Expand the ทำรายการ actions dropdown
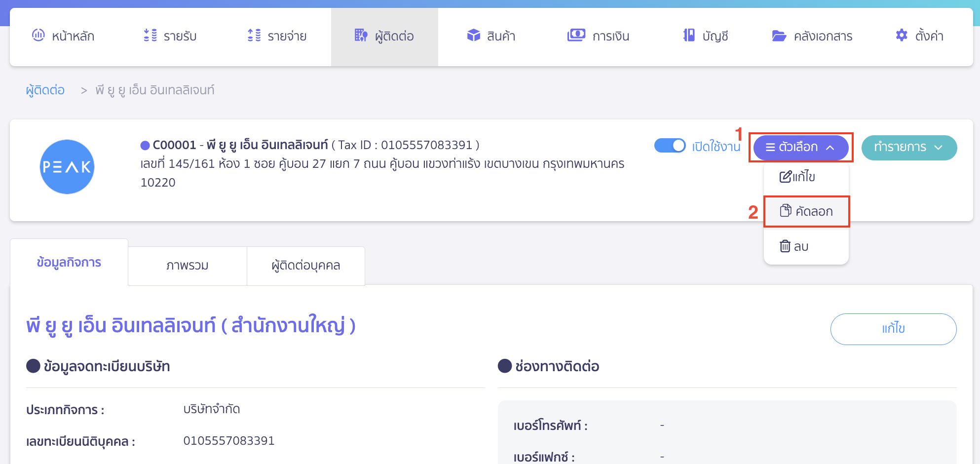 point(908,148)
